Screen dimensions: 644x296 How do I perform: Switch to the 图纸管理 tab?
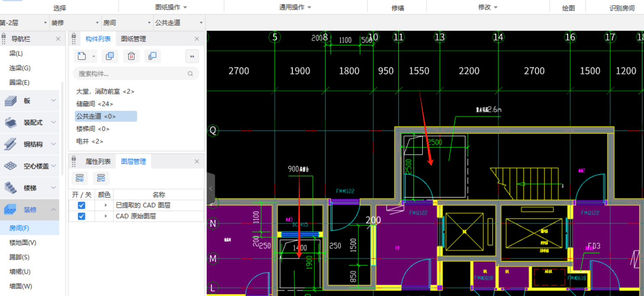(133, 39)
